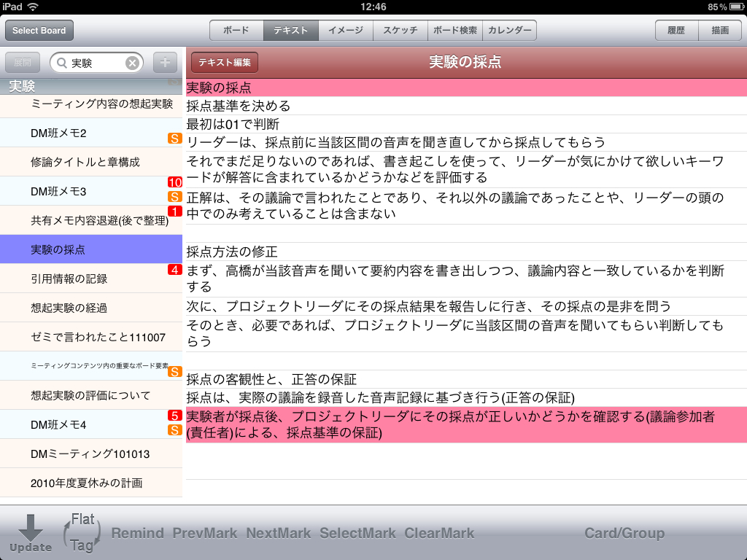Tap the Update down-arrow icon
The height and width of the screenshot is (560, 747).
tap(30, 532)
